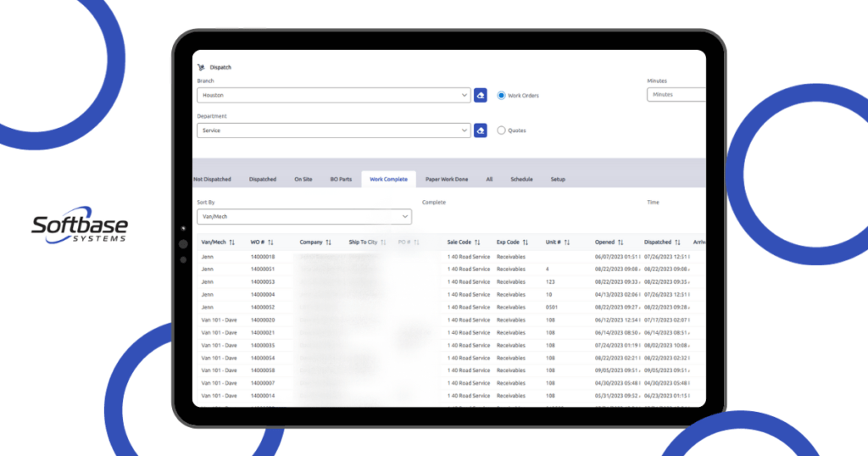Click the dispatched date 07/17/2023 cell
868x456 pixels.
(x=666, y=320)
